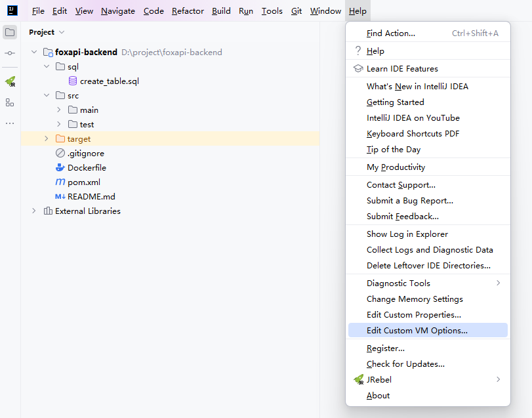This screenshot has width=532, height=418.
Task: Open the Project tool window icon
Action: [10, 32]
